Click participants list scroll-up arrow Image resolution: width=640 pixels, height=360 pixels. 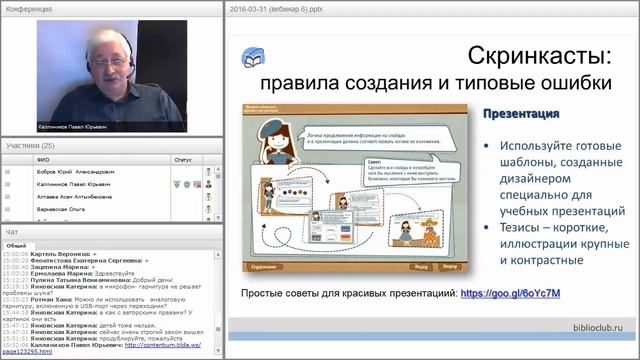pos(218,169)
